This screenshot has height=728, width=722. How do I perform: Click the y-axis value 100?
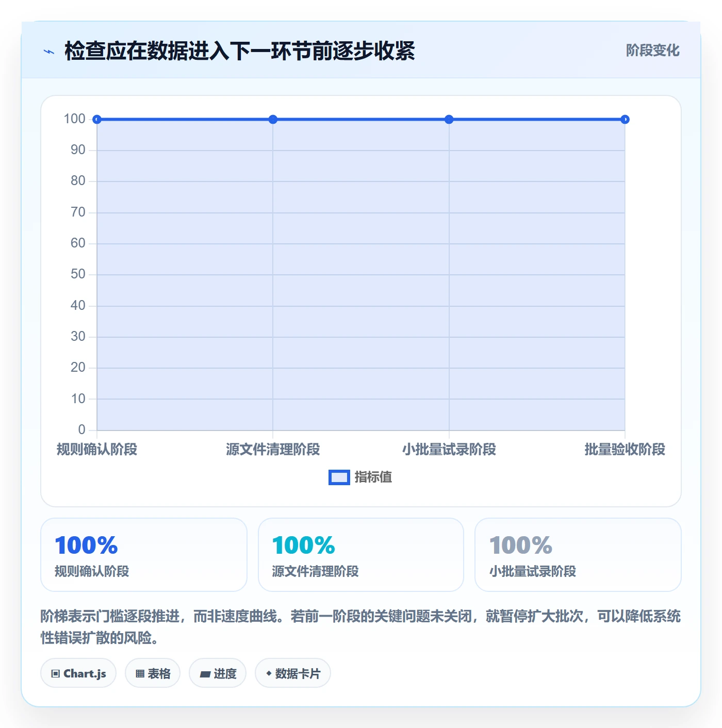coord(74,119)
